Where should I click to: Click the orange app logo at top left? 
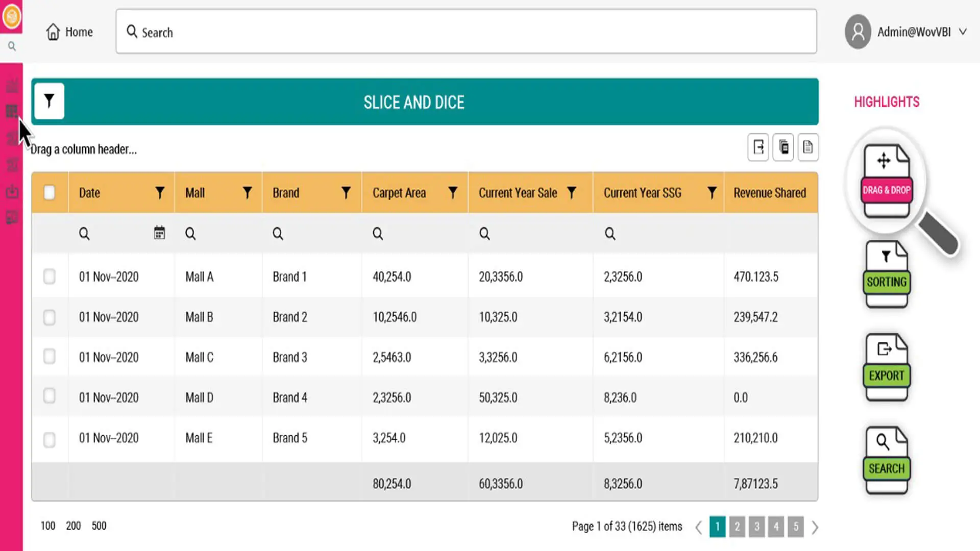pos(11,16)
